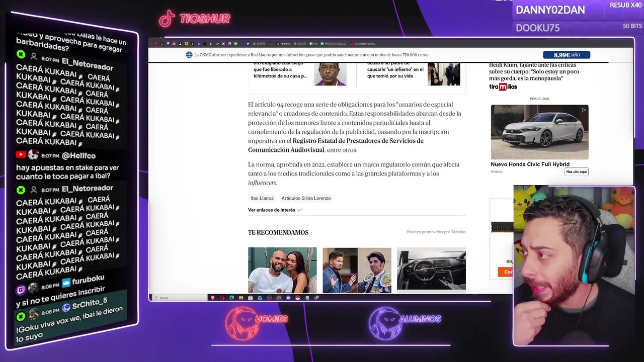Open Microsoft Edge from the taskbar

231,298
